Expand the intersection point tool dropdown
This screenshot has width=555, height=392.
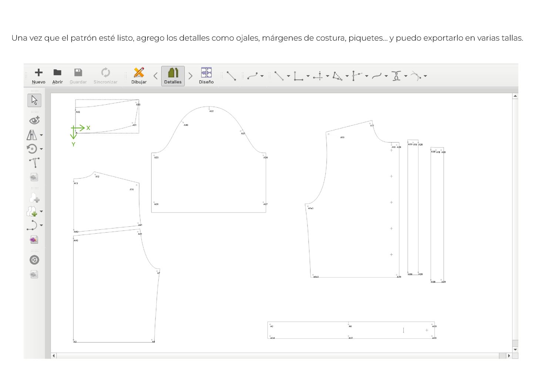click(327, 76)
